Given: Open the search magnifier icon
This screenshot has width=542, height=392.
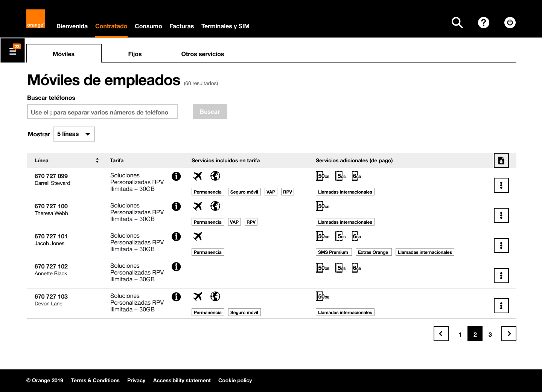Looking at the screenshot, I should tap(457, 23).
